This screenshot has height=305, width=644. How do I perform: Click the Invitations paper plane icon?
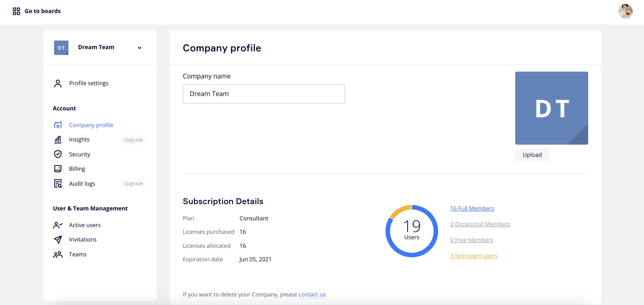coord(58,239)
